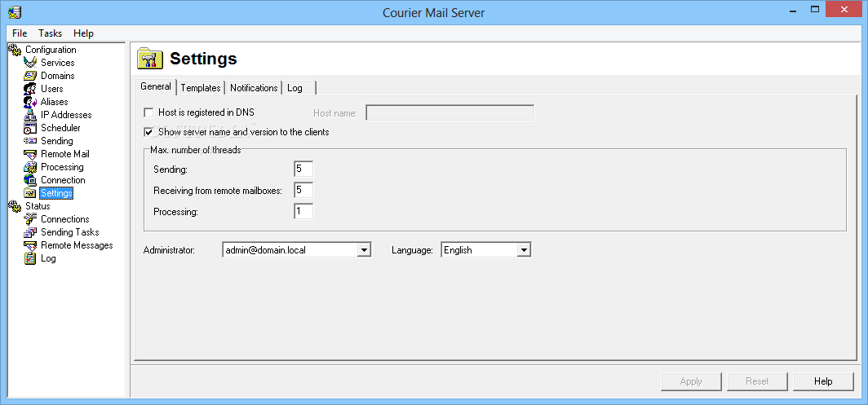Viewport: 868px width, 405px height.
Task: Select Connection label in the tree
Action: pyautogui.click(x=63, y=180)
